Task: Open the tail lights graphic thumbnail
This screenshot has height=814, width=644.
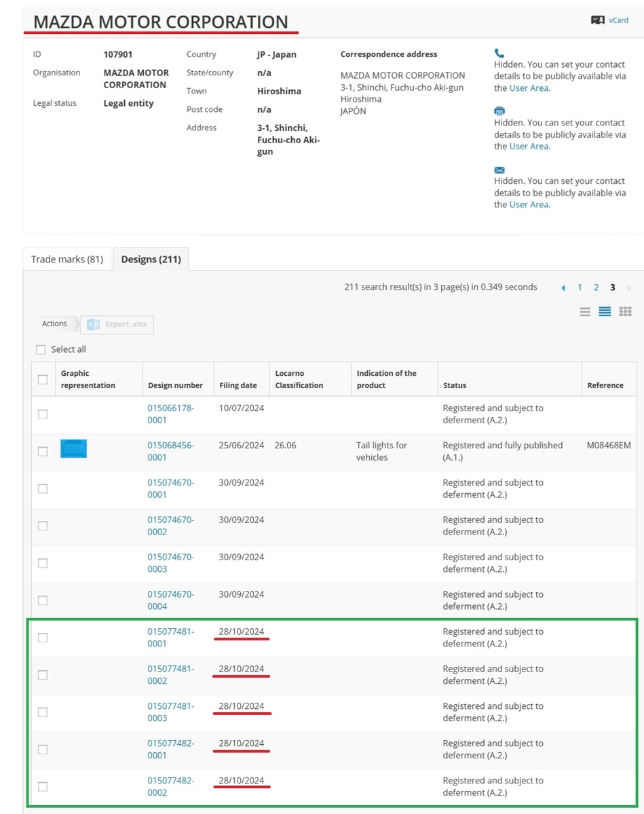Action: 73,448
